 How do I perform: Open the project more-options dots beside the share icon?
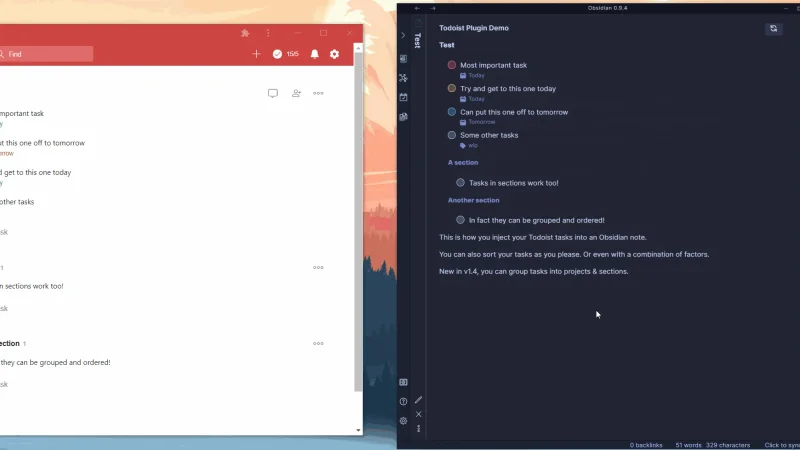pos(318,93)
